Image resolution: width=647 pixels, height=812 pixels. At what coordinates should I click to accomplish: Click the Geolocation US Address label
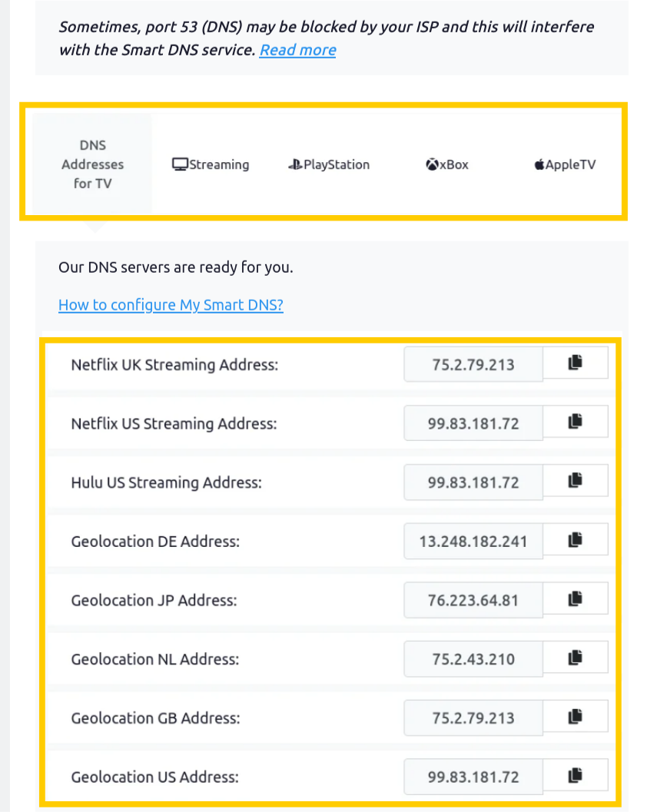point(155,778)
